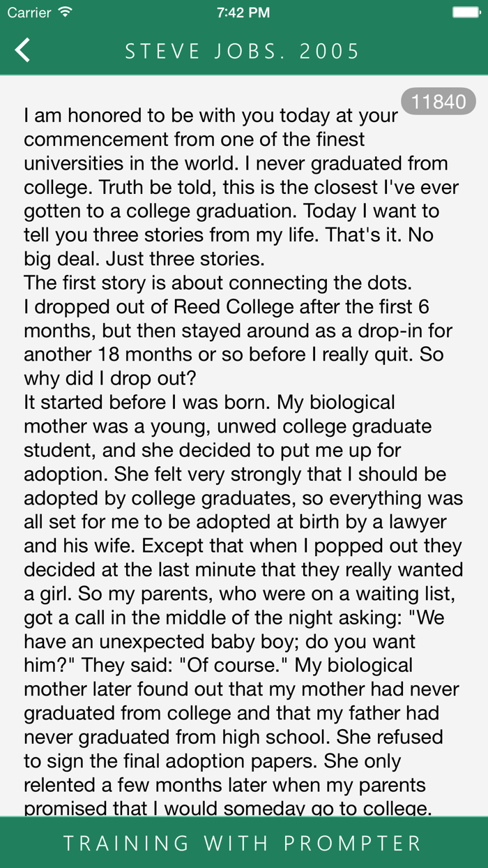Viewport: 488px width, 868px height.
Task: Tap "It started before I was born" sentence
Action: (x=148, y=403)
